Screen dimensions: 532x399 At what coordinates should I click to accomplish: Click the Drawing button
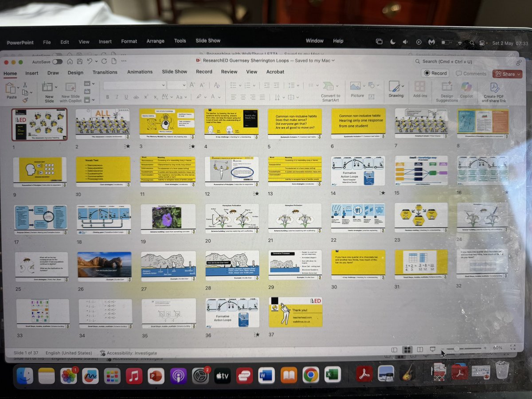click(x=395, y=89)
